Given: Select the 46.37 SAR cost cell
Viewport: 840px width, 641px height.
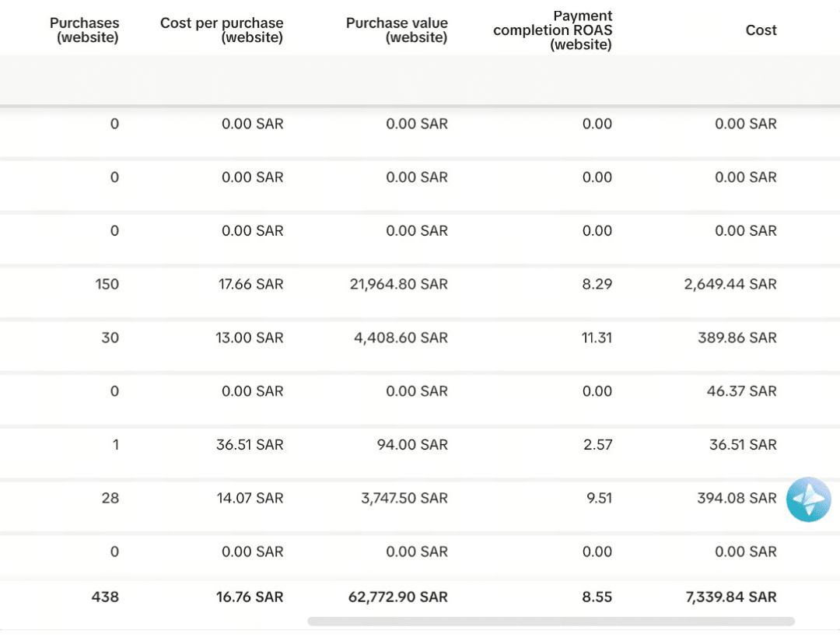Looking at the screenshot, I should 741,391.
